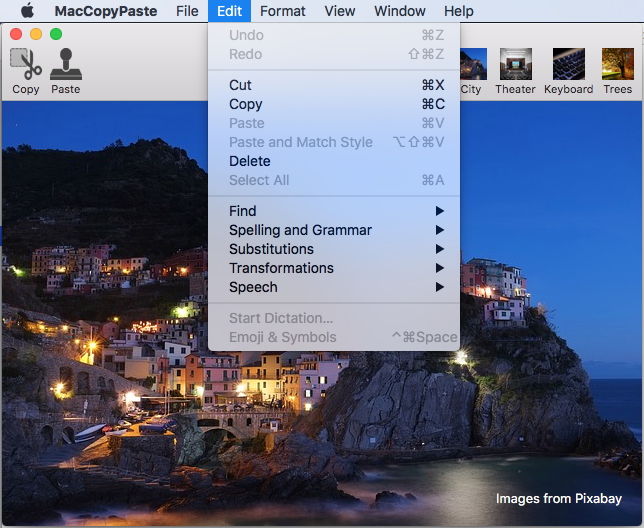Image resolution: width=644 pixels, height=528 pixels.
Task: Click the yellow minimize window button
Action: [36, 34]
